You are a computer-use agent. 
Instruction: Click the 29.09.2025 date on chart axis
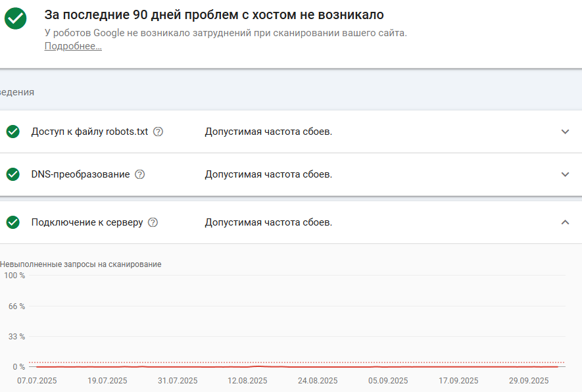click(x=529, y=381)
